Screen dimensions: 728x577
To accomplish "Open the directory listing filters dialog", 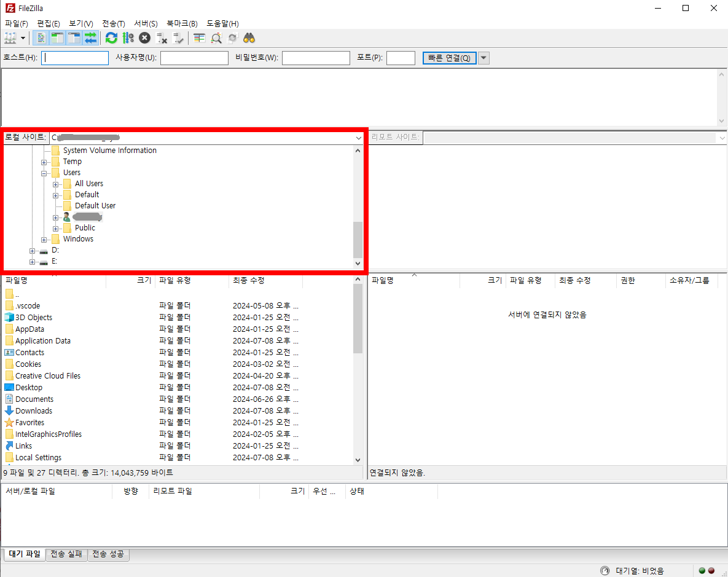I will click(x=199, y=38).
